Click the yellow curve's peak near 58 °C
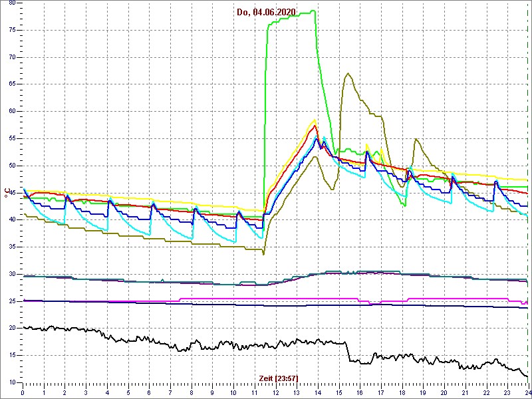 click(x=315, y=120)
